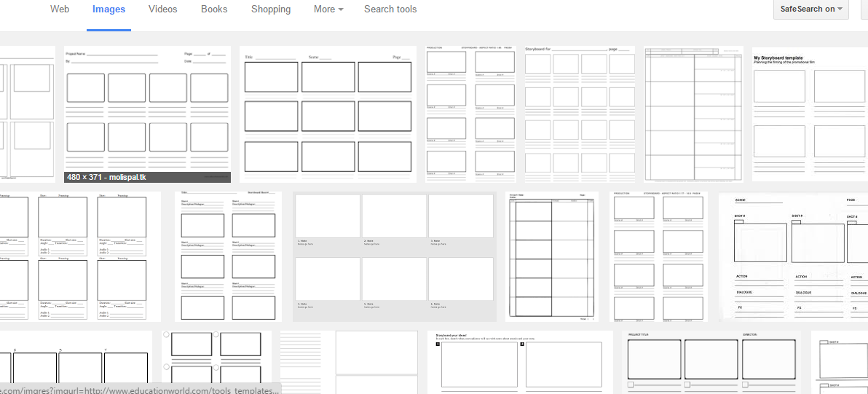The height and width of the screenshot is (394, 868).
Task: Click the vertical six-row film strip thumbnail
Action: pos(551,256)
